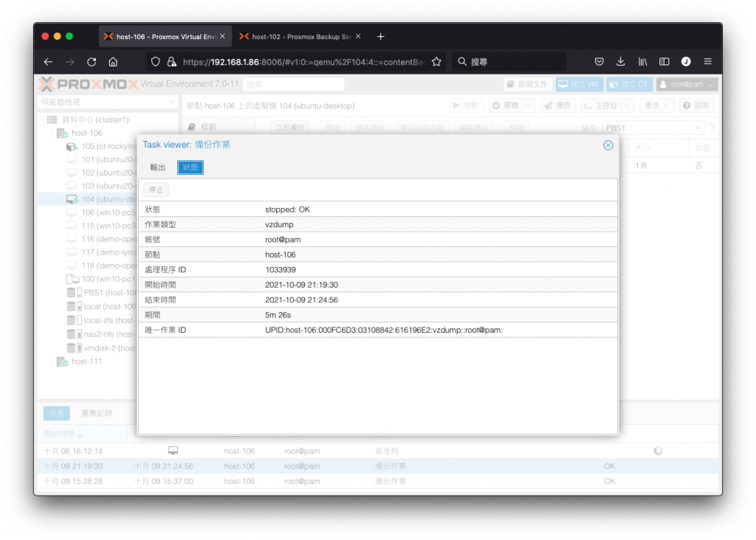Collapse the host-106 tree node
The width and height of the screenshot is (756, 540).
(x=52, y=133)
